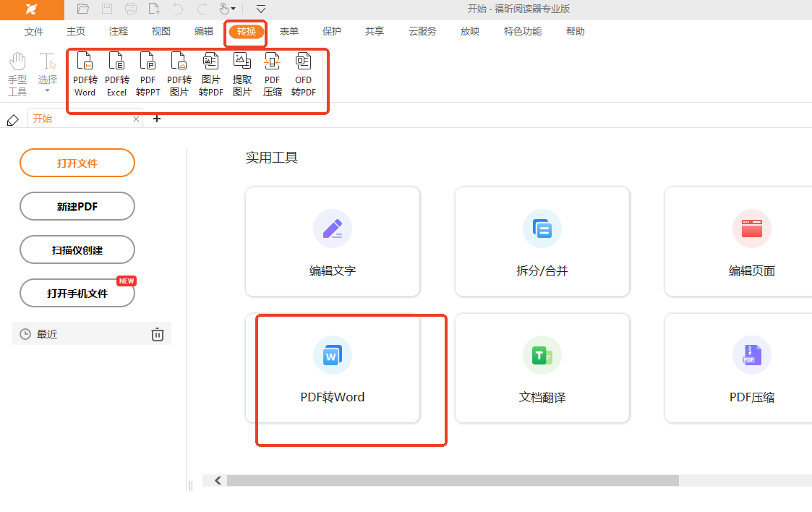
Task: Open the 编辑文字 tool card
Action: pos(333,242)
